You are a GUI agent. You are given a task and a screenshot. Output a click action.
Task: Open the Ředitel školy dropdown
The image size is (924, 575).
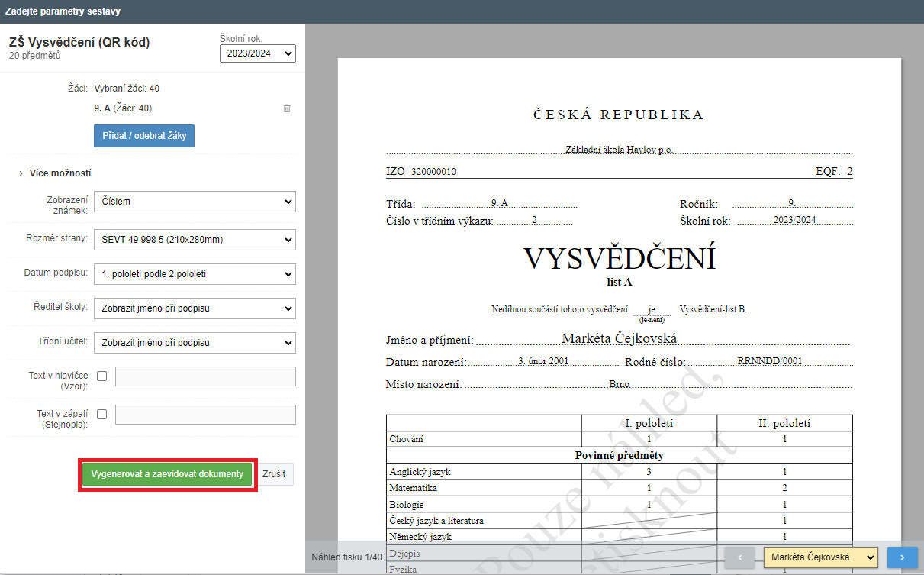[x=195, y=308]
